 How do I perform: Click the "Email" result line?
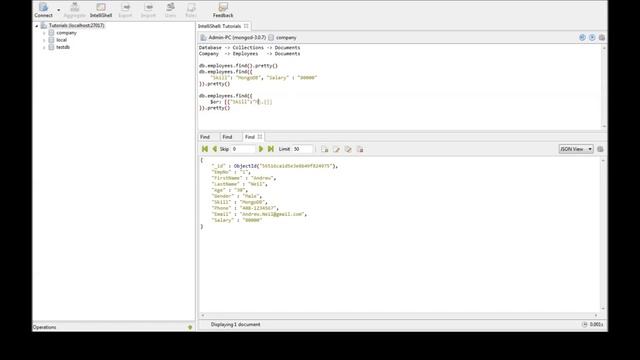pos(259,214)
